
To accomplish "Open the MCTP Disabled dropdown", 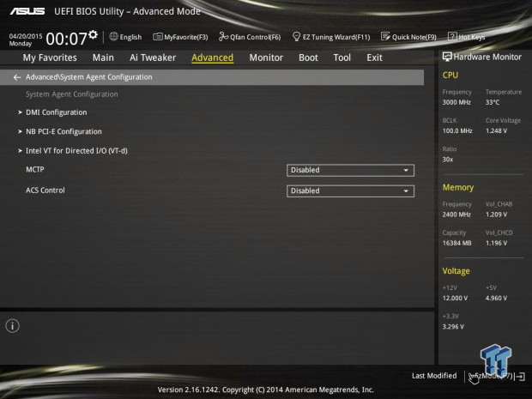I will point(350,170).
